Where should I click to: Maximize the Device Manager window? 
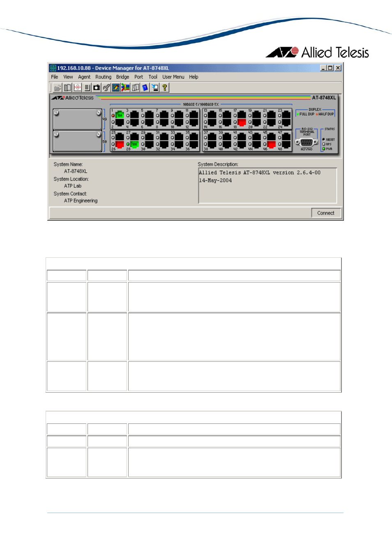point(330,68)
